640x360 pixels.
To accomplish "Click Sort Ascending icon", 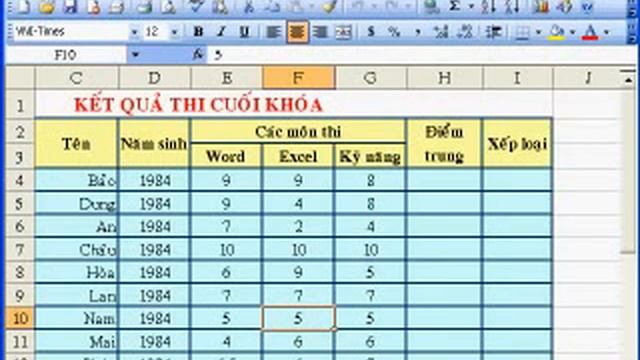I will [488, 6].
